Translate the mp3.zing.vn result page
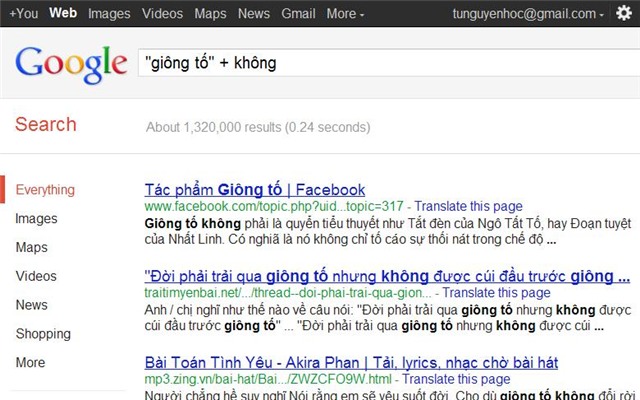 [456, 379]
